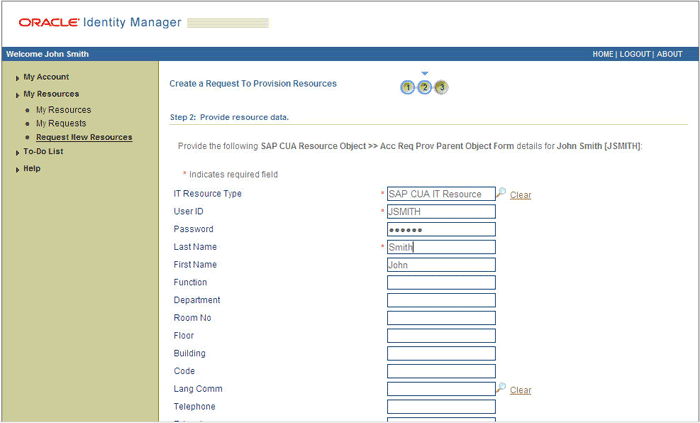Focus the Function input field
This screenshot has width=700, height=423.
pos(441,282)
